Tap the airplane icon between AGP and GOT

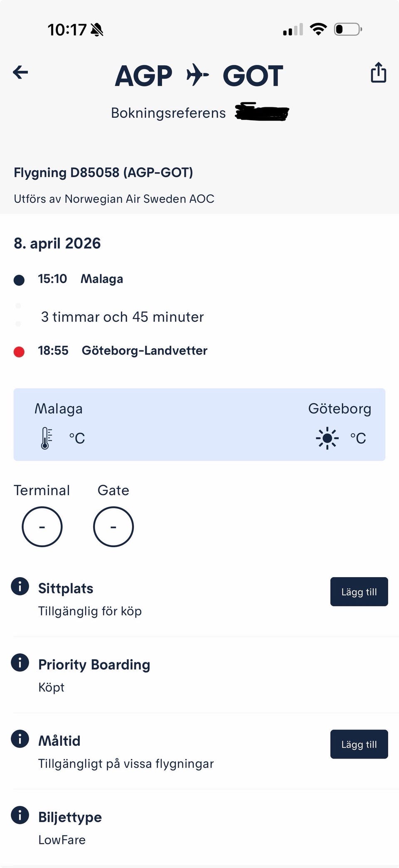[x=197, y=75]
